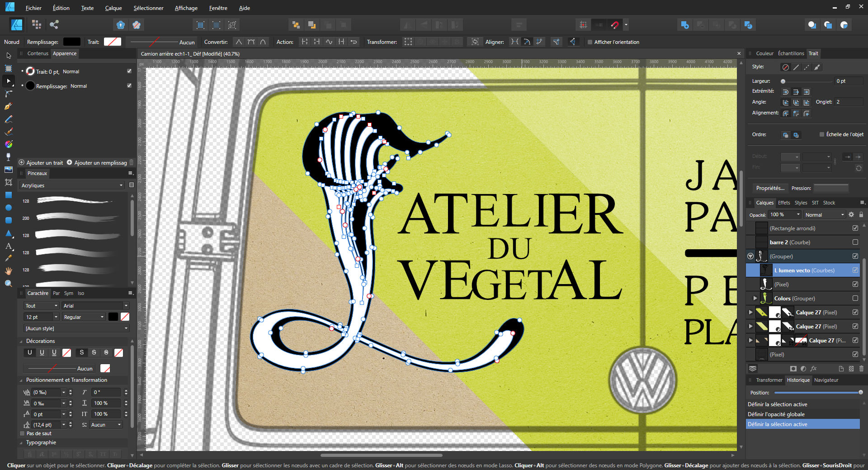Enable the Pas de saut checkbox
Screen dimensions: 868x470
[x=22, y=433]
